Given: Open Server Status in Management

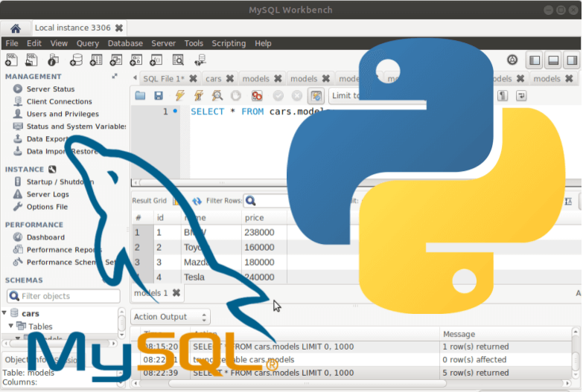Looking at the screenshot, I should [x=50, y=89].
